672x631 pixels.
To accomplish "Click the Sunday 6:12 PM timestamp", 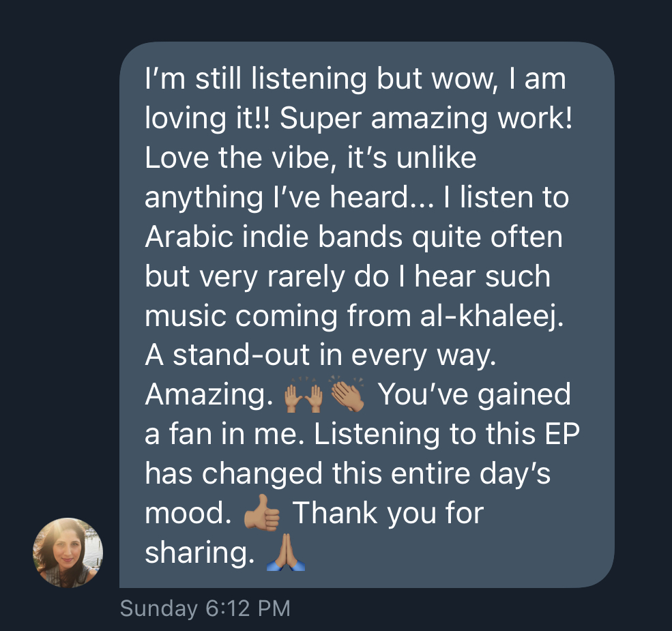I will 205,608.
